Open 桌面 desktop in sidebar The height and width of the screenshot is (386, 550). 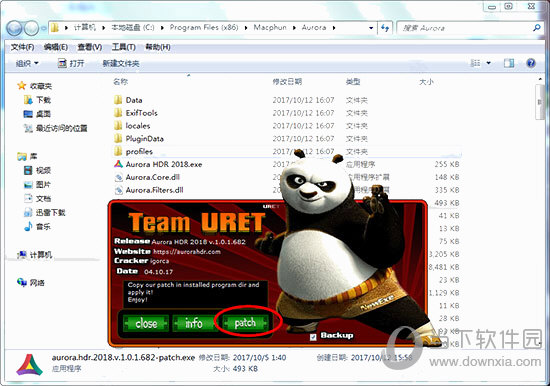pos(37,114)
